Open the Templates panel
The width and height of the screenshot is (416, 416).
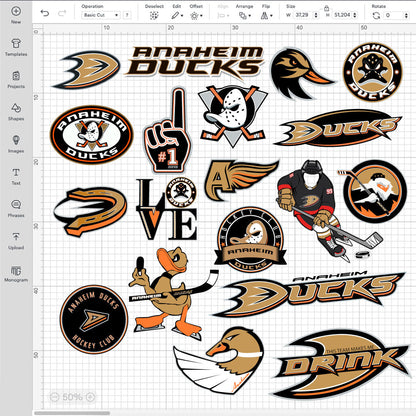click(x=16, y=47)
